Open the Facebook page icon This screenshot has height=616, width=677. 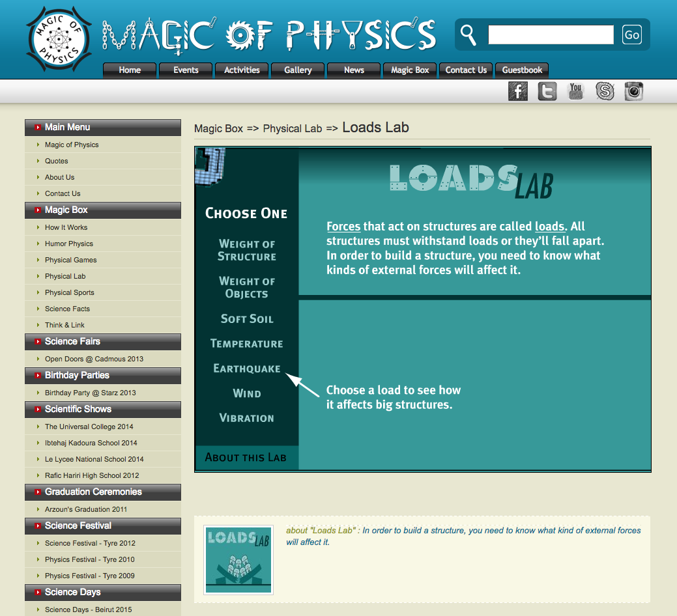(x=517, y=91)
